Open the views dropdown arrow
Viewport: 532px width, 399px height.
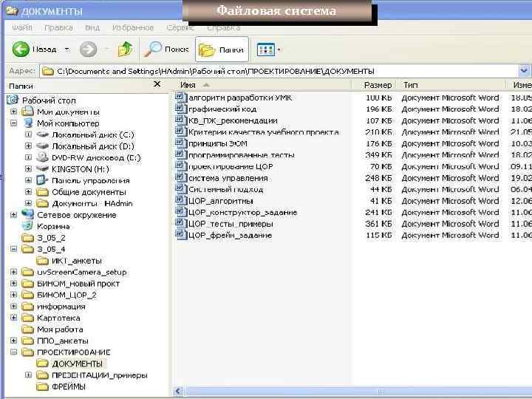[x=279, y=50]
